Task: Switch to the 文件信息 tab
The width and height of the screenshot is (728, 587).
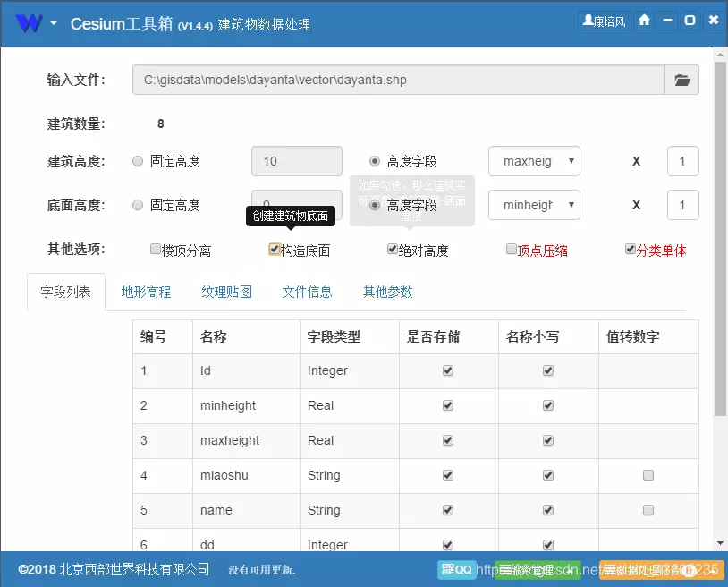Action: (x=307, y=292)
